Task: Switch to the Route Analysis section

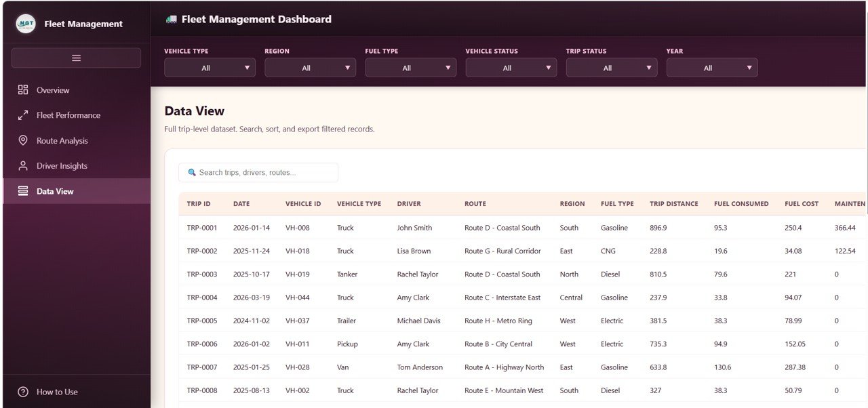Action: pyautogui.click(x=60, y=140)
